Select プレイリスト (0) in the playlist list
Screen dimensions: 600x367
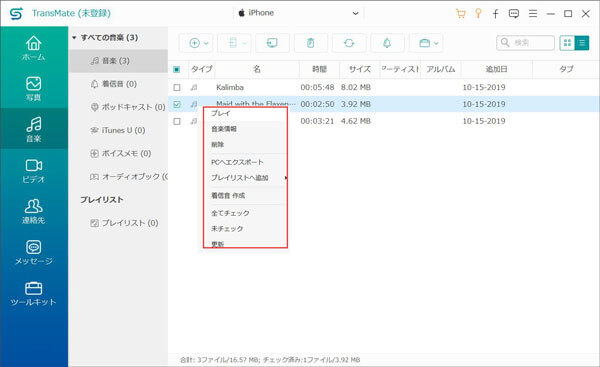click(x=118, y=223)
